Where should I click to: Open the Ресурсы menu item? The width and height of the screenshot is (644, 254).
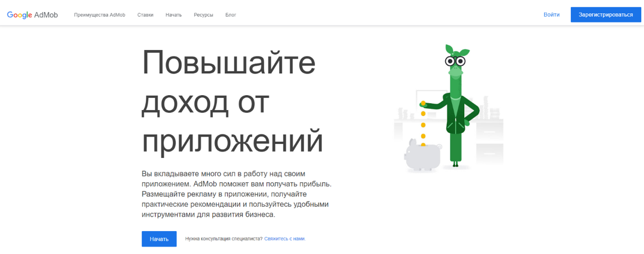pos(204,15)
